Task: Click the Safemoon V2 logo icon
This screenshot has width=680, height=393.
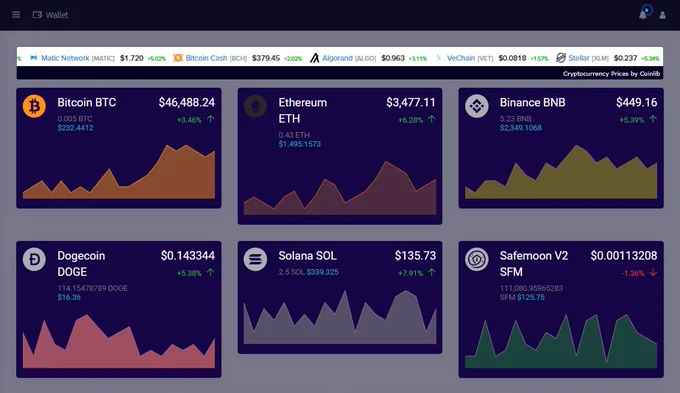Action: coord(477,259)
